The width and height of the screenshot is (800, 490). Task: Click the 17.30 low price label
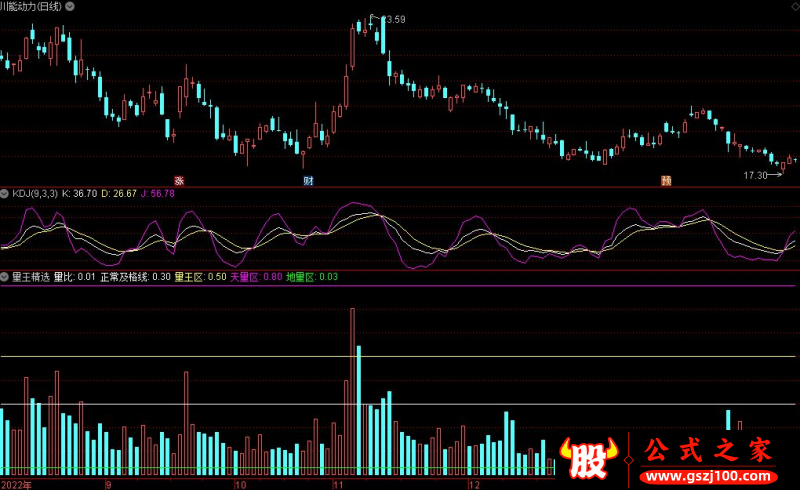(x=755, y=175)
